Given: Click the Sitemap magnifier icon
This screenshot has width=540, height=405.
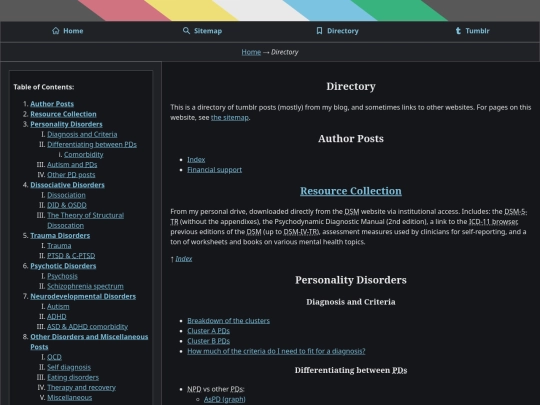Looking at the screenshot, I should tap(186, 31).
